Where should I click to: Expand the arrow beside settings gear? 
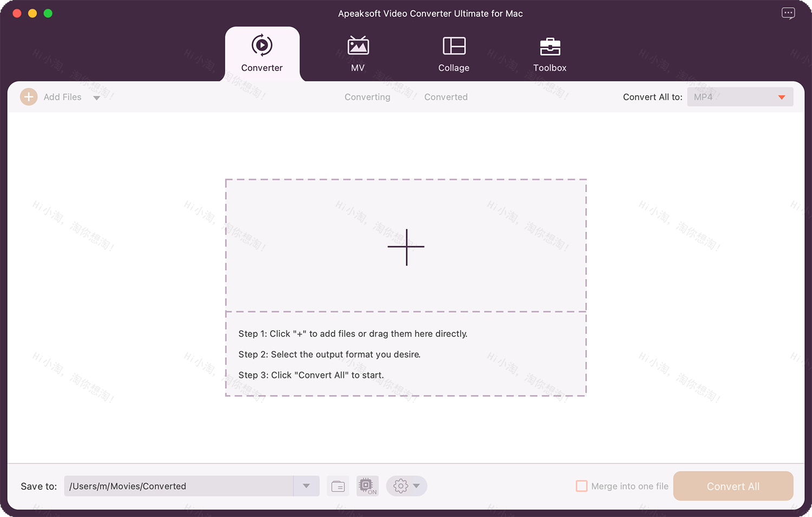(x=416, y=486)
